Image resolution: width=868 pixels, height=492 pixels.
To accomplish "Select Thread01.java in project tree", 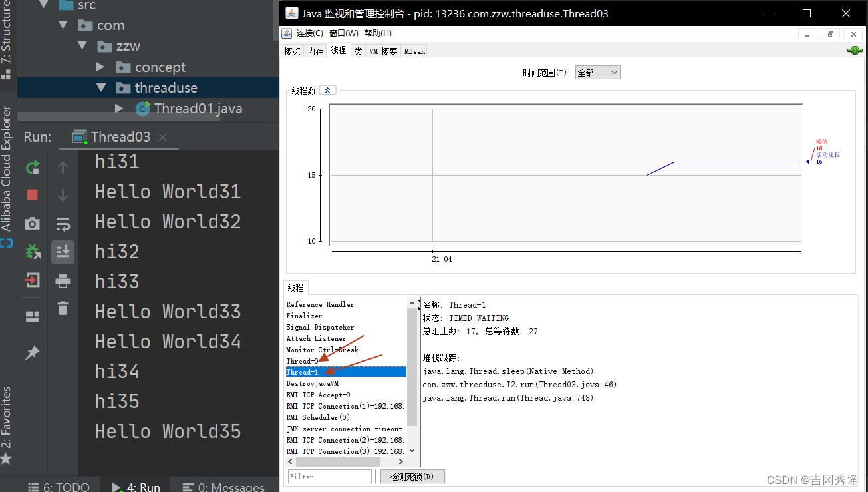I will coord(198,108).
